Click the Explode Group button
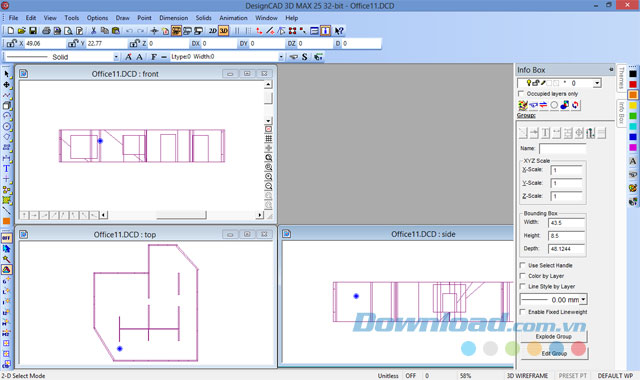Viewport: 640px width, 380px height. tap(554, 337)
